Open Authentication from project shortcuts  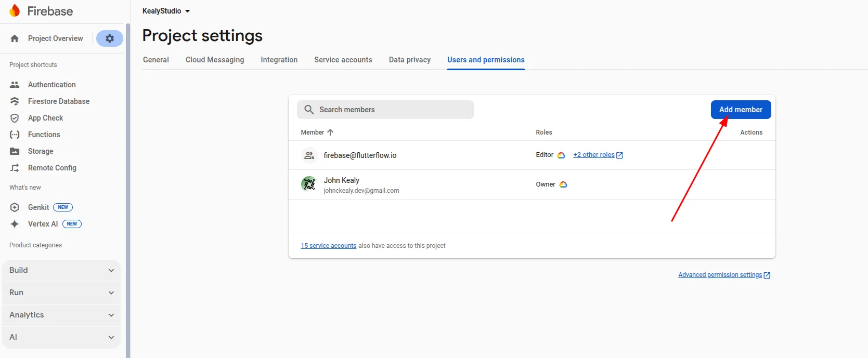pos(52,85)
